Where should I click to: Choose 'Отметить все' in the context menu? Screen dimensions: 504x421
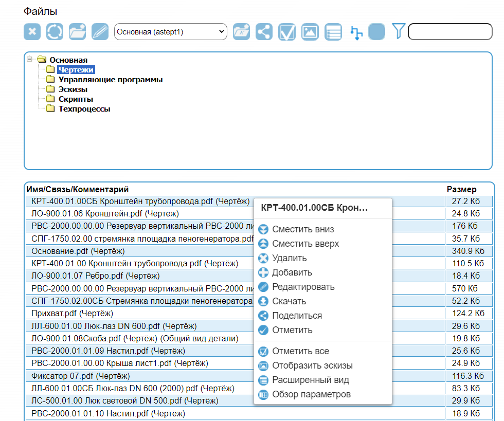[x=300, y=351]
